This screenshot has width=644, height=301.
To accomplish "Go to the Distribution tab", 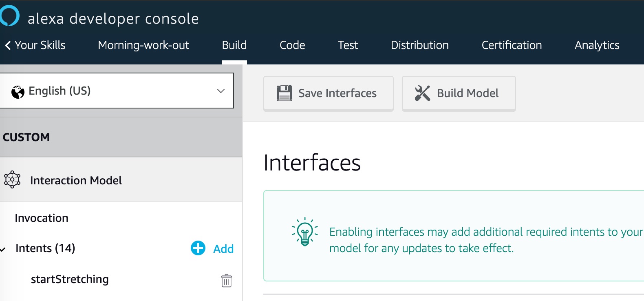I will click(x=420, y=45).
